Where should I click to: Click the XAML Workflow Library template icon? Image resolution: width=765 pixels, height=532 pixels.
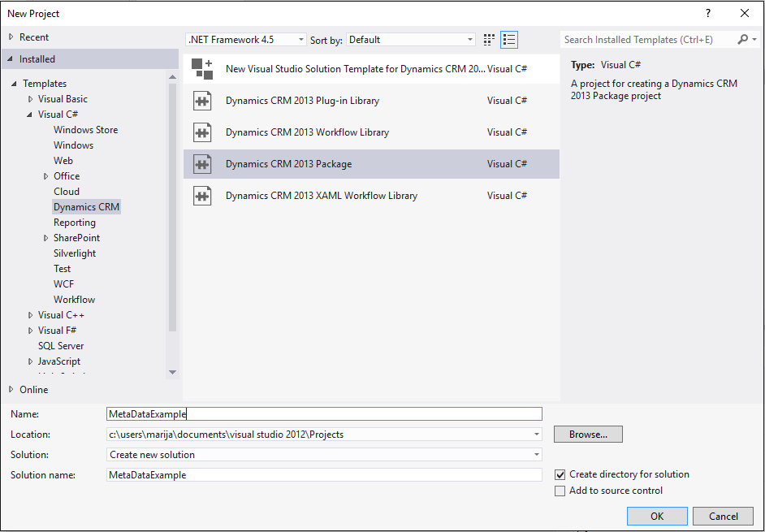(x=202, y=196)
